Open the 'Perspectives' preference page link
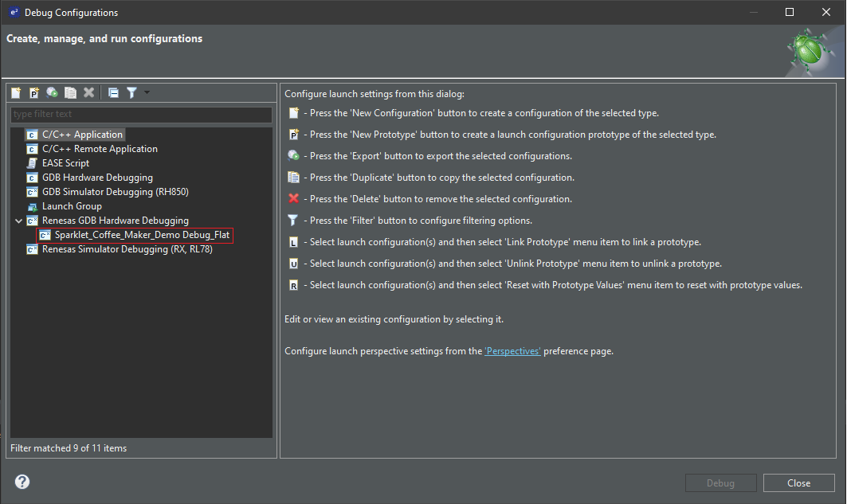The image size is (847, 504). (x=512, y=351)
